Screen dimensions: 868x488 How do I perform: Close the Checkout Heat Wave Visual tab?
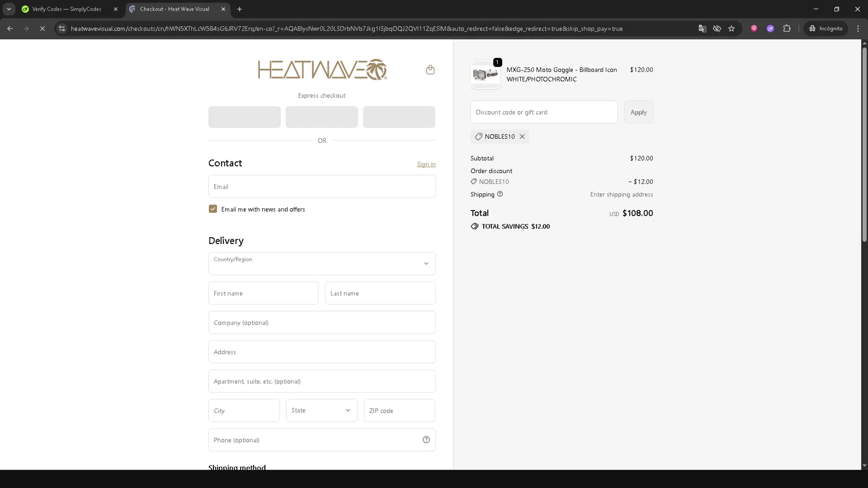tap(223, 9)
